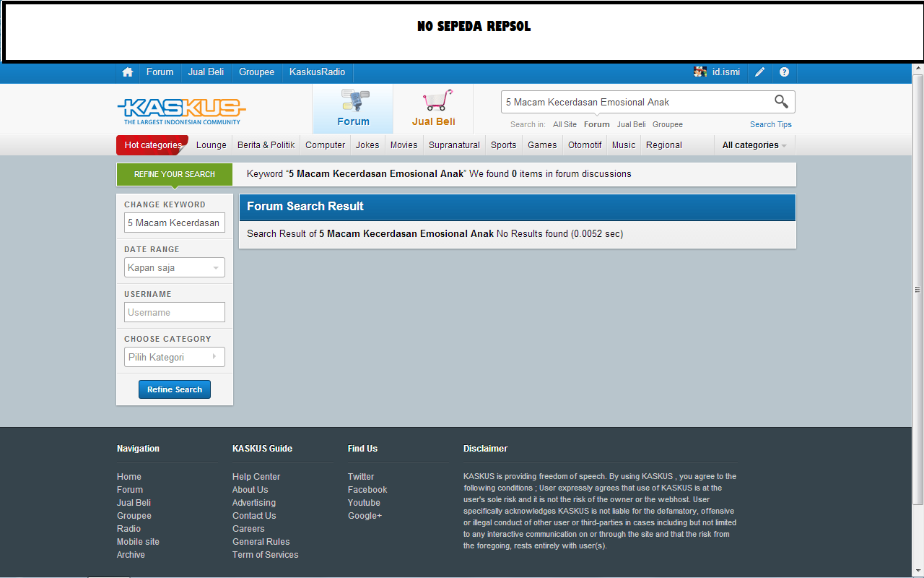The height and width of the screenshot is (578, 924).
Task: Click the id.ismi username
Action: tap(726, 72)
